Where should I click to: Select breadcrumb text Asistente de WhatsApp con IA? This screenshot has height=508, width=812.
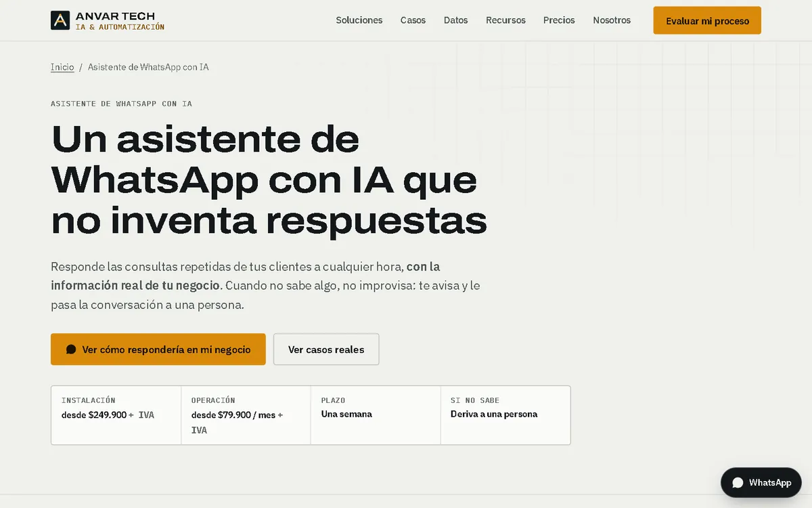point(148,67)
